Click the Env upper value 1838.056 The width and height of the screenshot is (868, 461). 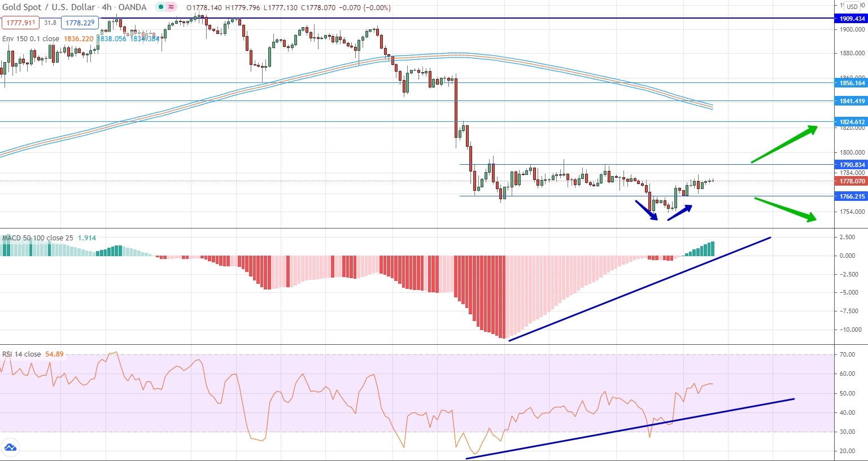point(112,39)
